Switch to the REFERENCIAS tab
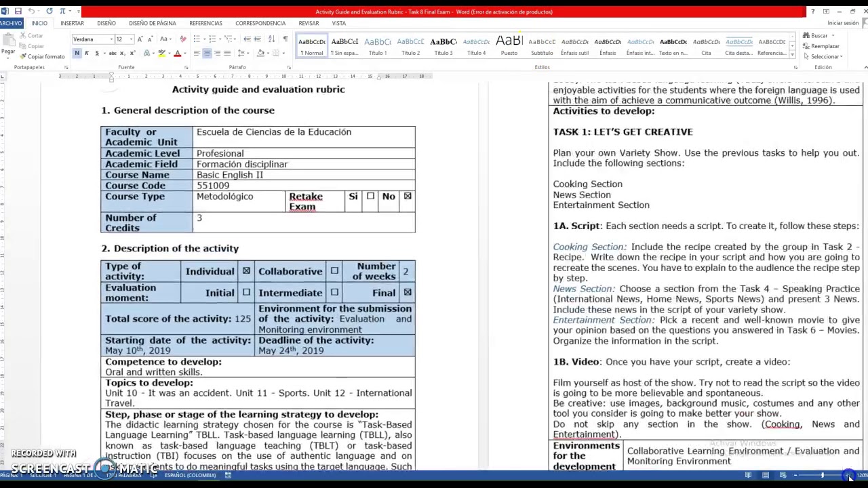This screenshot has width=868, height=488. [205, 23]
